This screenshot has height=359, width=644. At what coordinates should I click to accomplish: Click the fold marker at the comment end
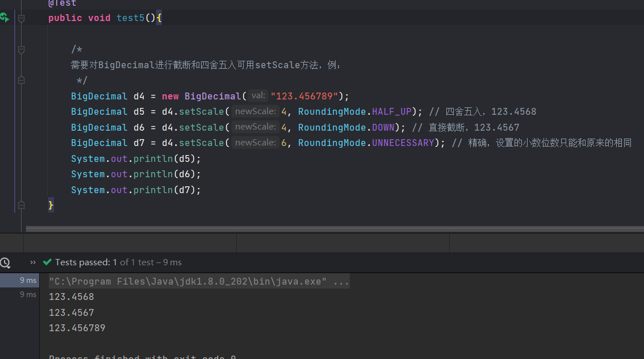pos(22,80)
